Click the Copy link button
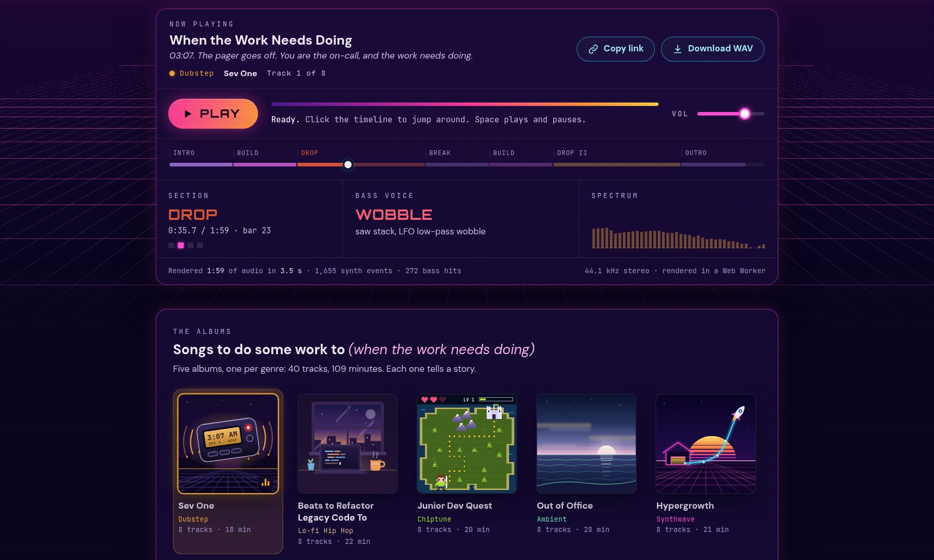 615,49
